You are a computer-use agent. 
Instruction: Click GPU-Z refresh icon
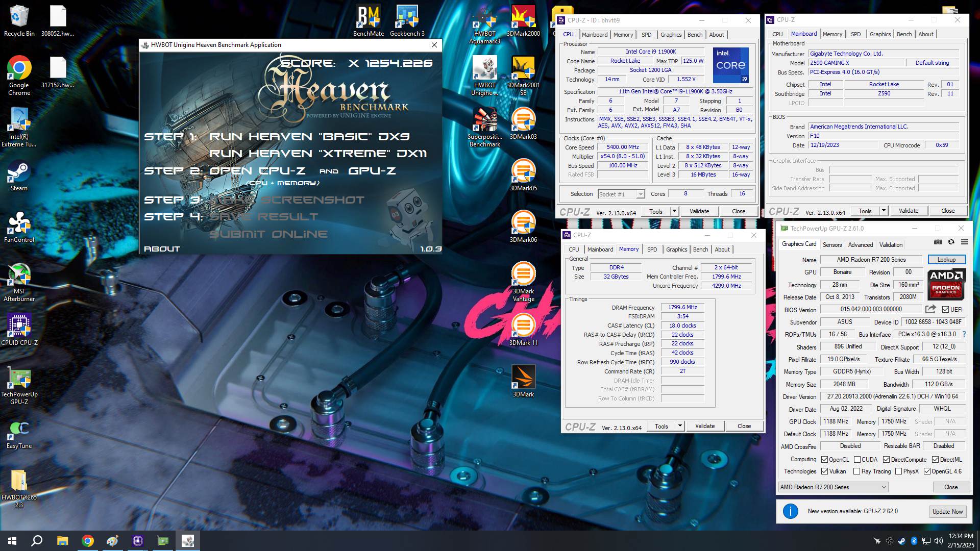951,242
